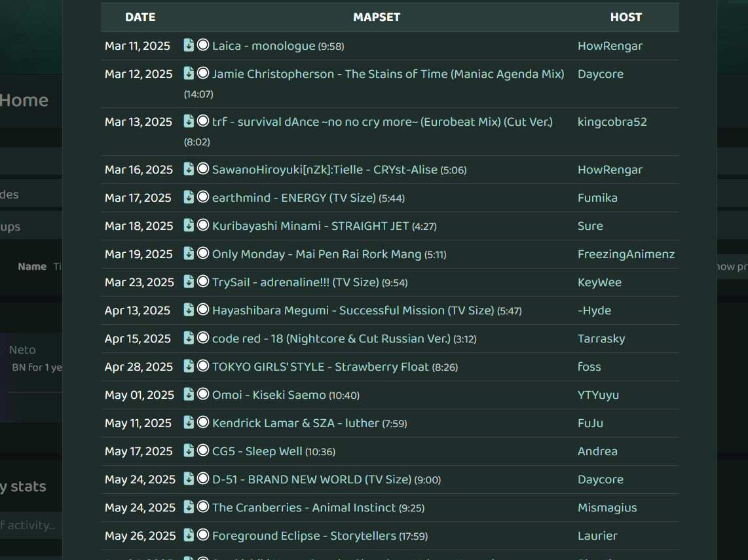748x560 pixels.
Task: Click circle icon beside CRYst-Alise
Action: point(203,168)
